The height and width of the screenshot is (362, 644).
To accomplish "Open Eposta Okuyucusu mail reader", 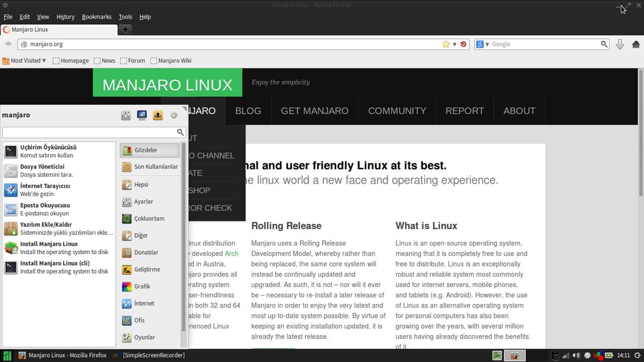I will click(59, 209).
